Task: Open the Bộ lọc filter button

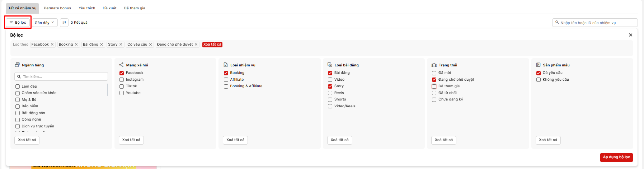Action: (x=18, y=22)
